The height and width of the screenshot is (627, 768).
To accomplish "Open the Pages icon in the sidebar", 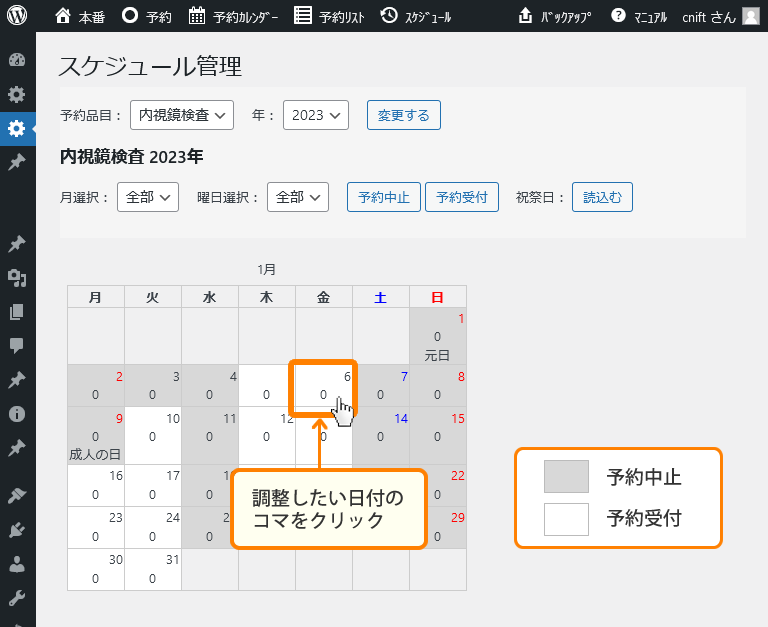I will [x=17, y=312].
